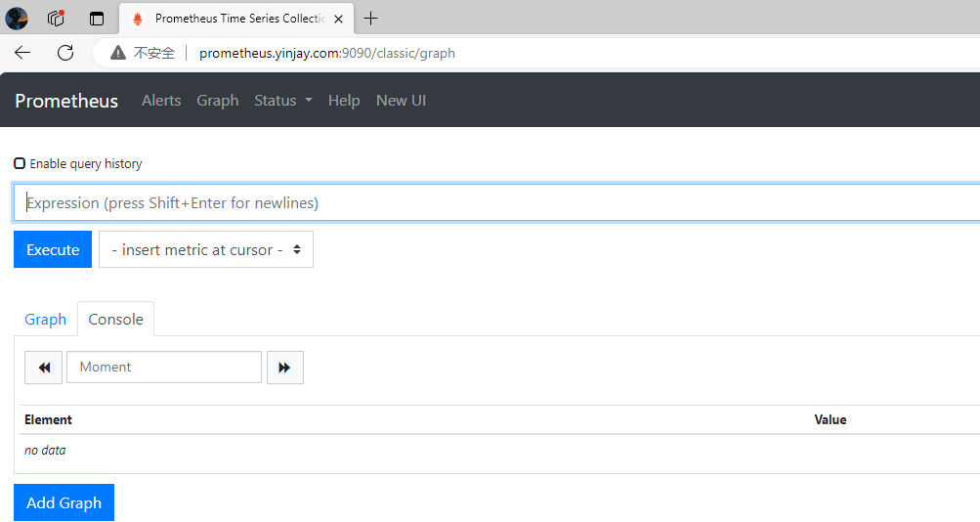Click the not secure warning icon
The height and width of the screenshot is (522, 980).
pyautogui.click(x=118, y=53)
